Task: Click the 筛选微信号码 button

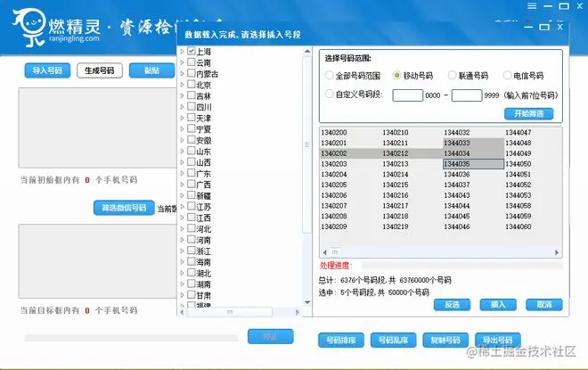Action: (124, 208)
